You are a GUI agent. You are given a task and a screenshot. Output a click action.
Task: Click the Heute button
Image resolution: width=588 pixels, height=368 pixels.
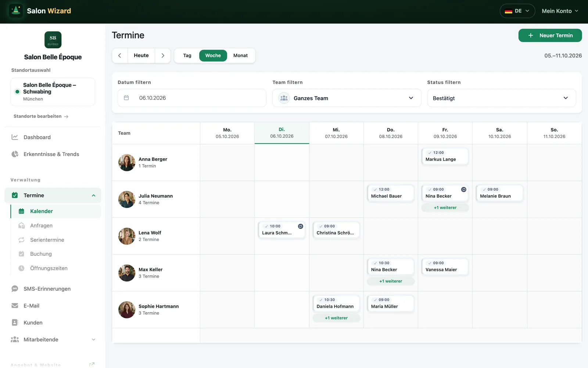tap(141, 56)
